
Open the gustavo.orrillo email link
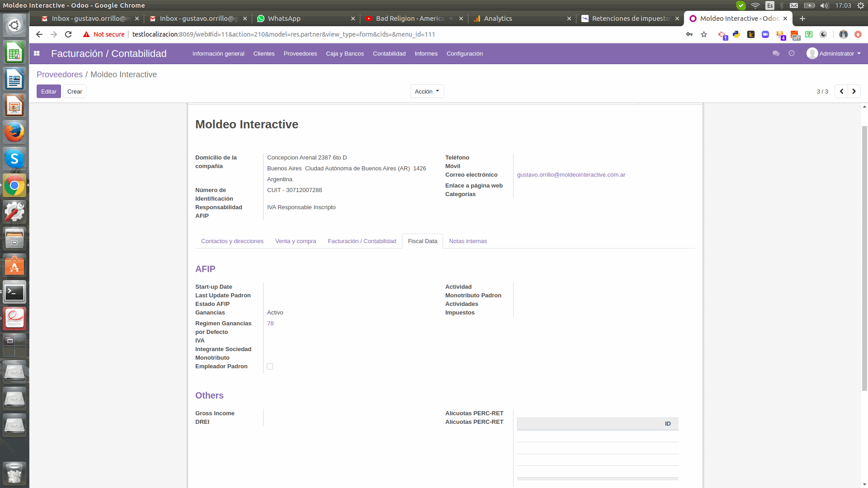(571, 175)
